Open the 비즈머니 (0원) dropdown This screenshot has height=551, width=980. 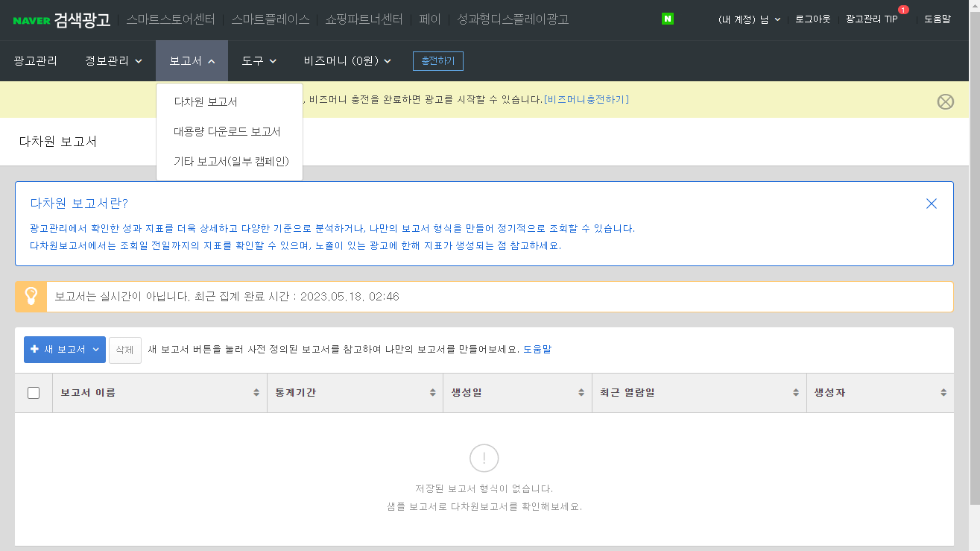point(347,61)
